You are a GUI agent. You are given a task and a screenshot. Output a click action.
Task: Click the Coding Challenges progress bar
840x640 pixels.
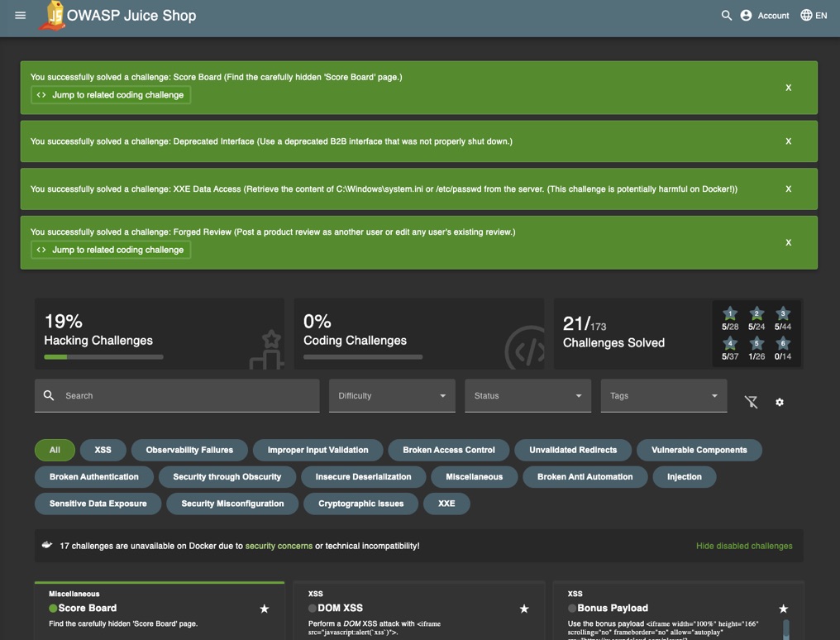pos(363,356)
